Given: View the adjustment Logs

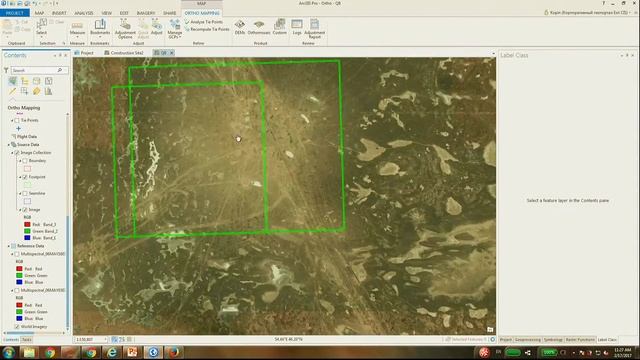Looking at the screenshot, I should click(x=297, y=27).
